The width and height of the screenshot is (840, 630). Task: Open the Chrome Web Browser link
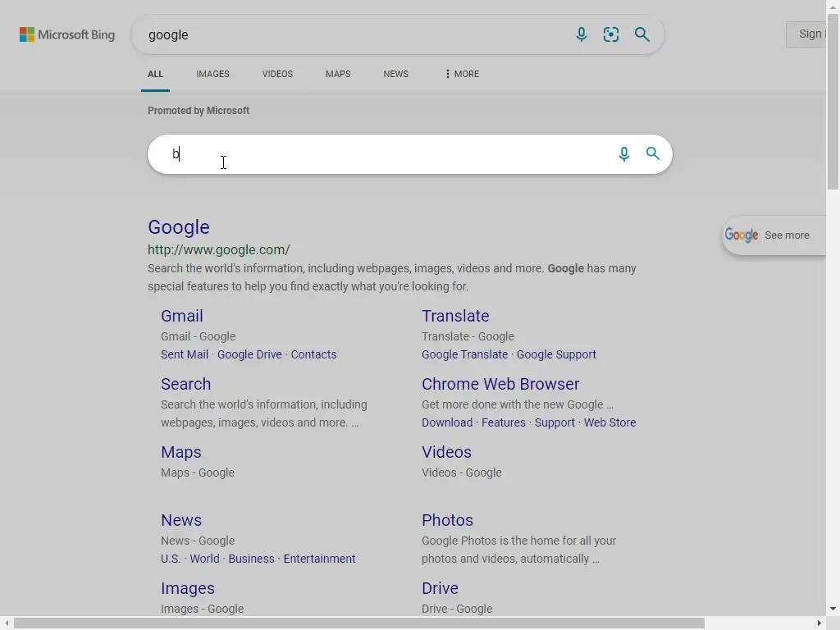500,384
